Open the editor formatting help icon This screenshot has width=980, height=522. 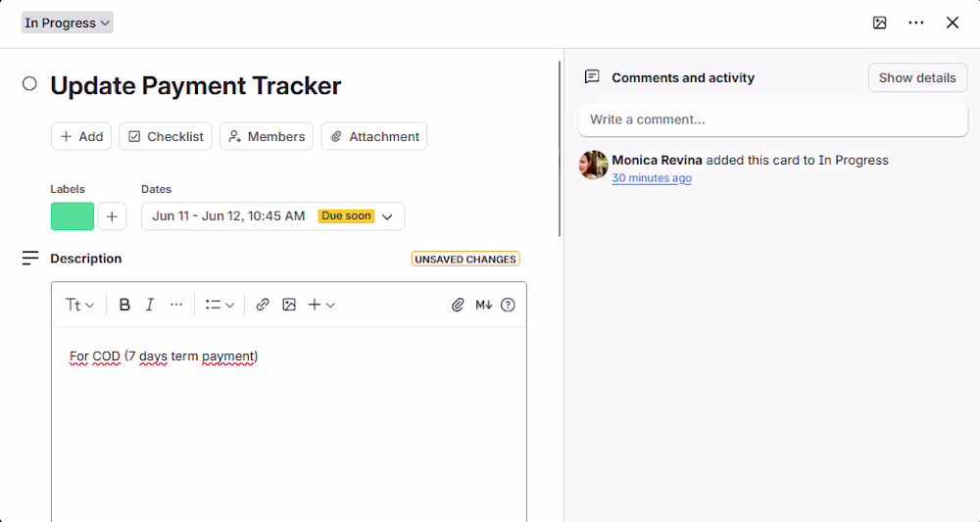coord(508,305)
